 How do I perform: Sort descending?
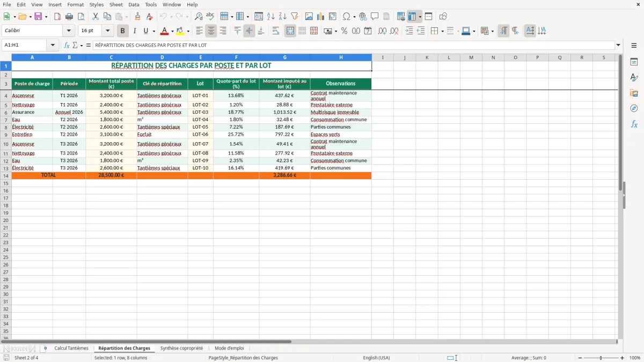click(x=283, y=17)
